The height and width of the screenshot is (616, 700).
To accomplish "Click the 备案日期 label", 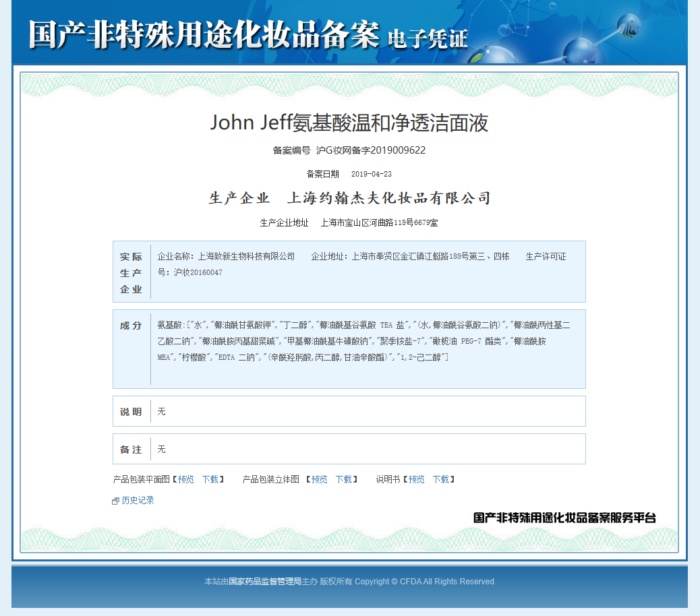I will 323,174.
